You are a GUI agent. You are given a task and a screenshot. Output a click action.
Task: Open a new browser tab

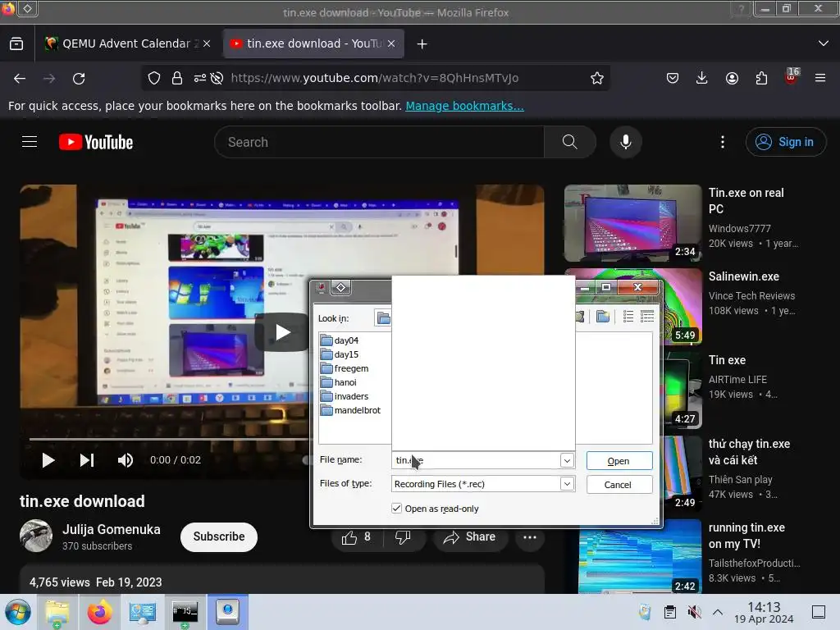[x=422, y=44]
